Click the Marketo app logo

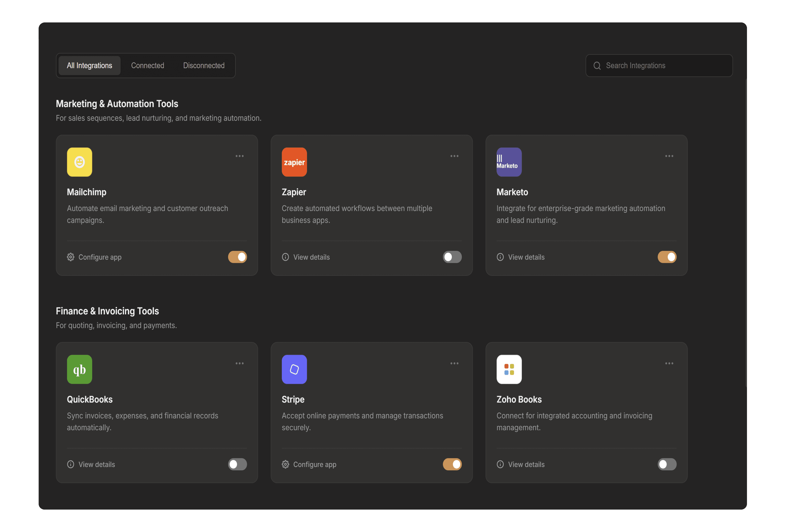point(509,162)
